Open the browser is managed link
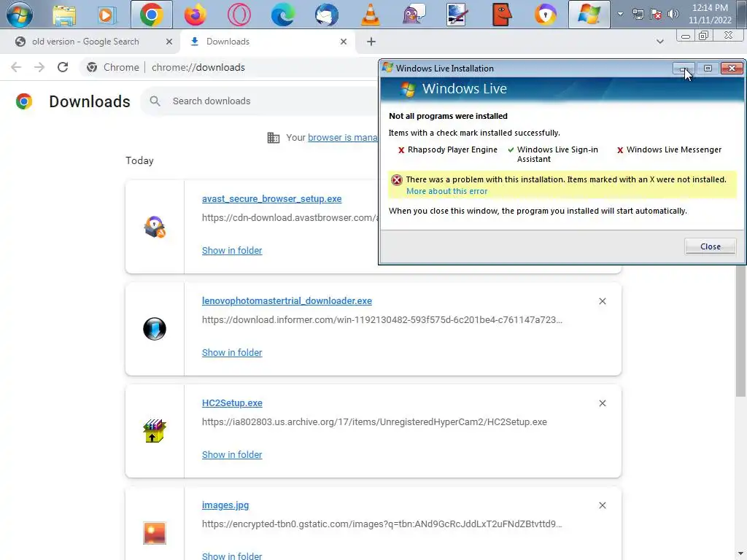 pyautogui.click(x=342, y=138)
